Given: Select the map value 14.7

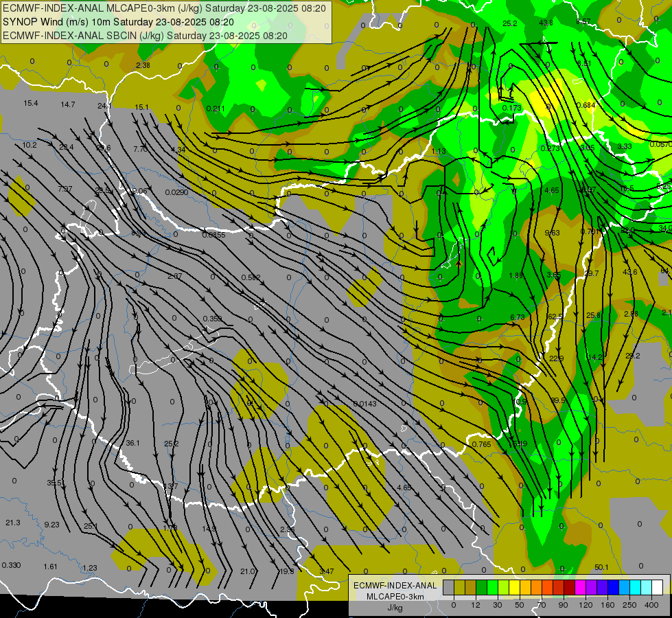Looking at the screenshot, I should (68, 104).
